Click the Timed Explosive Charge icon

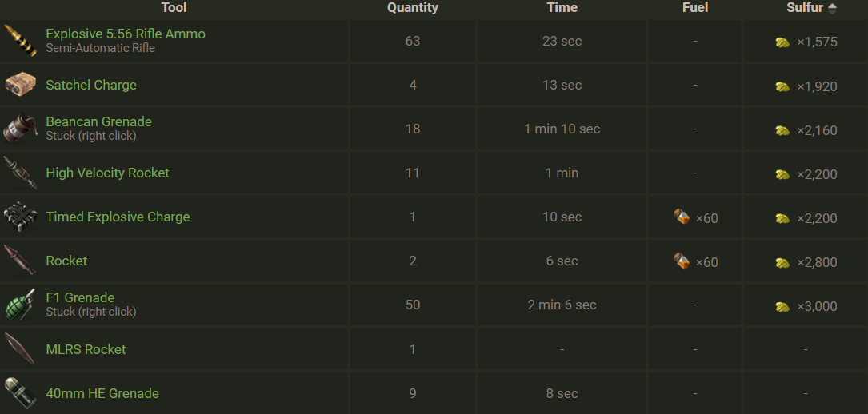pyautogui.click(x=20, y=217)
